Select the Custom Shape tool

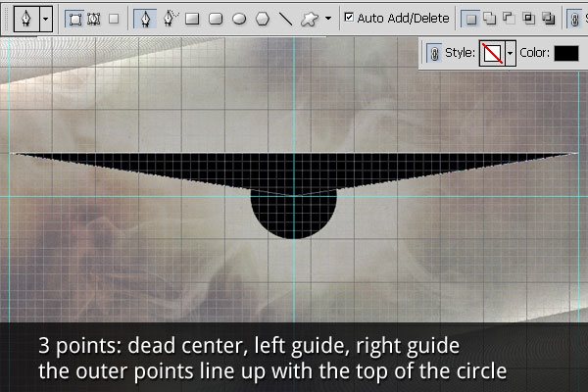tap(309, 18)
